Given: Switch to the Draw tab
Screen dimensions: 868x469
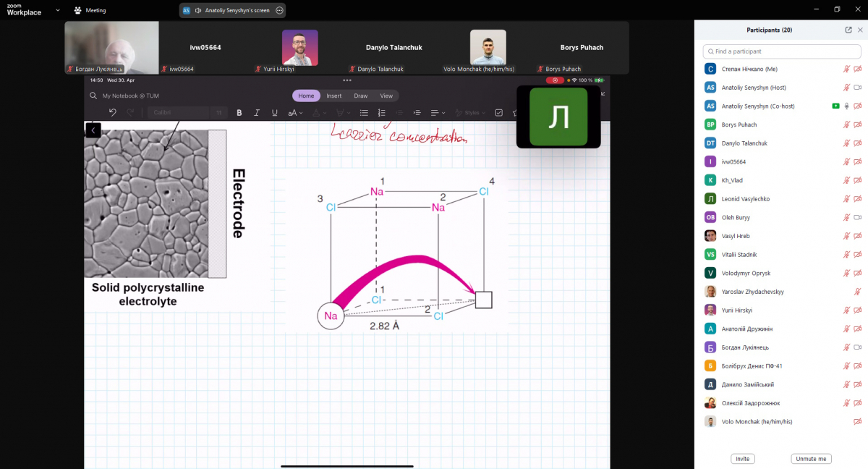Looking at the screenshot, I should [x=360, y=96].
